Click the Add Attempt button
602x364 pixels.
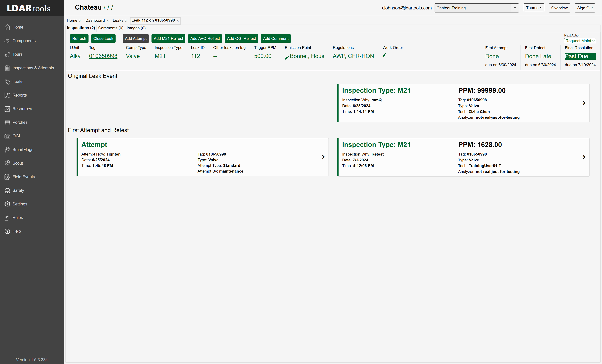point(136,39)
